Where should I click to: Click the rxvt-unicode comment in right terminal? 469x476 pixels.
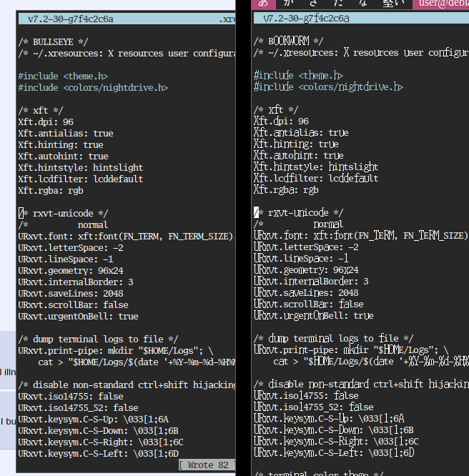point(299,212)
